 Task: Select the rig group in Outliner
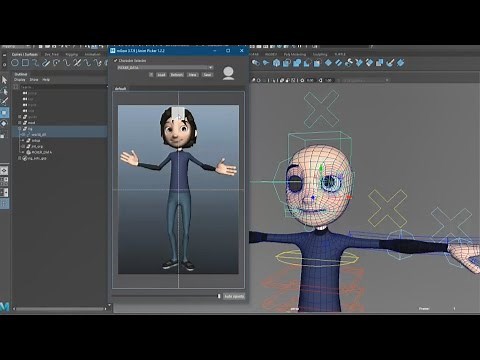tap(30, 129)
